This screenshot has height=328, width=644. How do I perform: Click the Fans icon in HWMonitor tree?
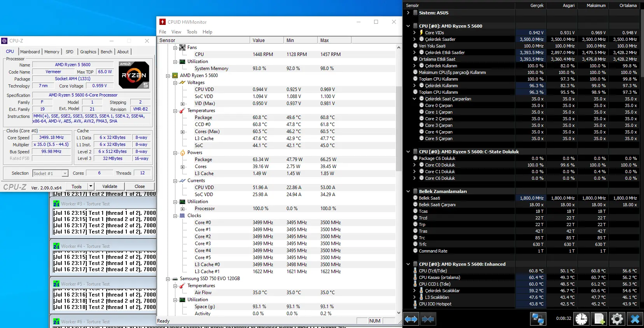point(182,47)
